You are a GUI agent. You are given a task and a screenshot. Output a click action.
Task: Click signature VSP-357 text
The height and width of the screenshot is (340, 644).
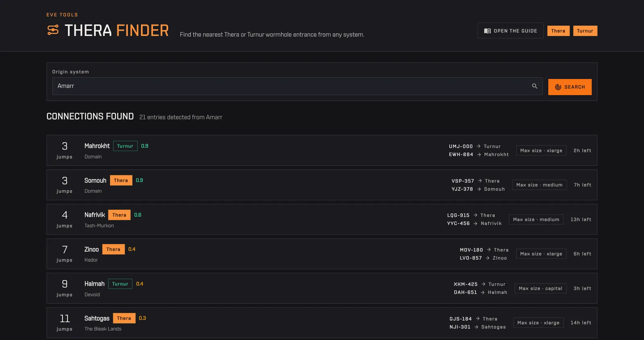tap(463, 181)
